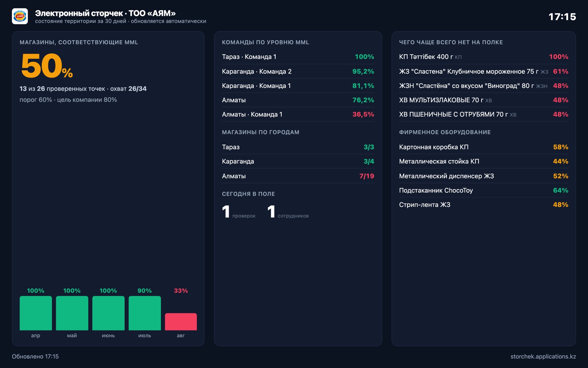Screen dimensions: 588x368
Task: Select 'Металлический диспенсер ЖЗ' equipment row
Action: click(x=484, y=176)
